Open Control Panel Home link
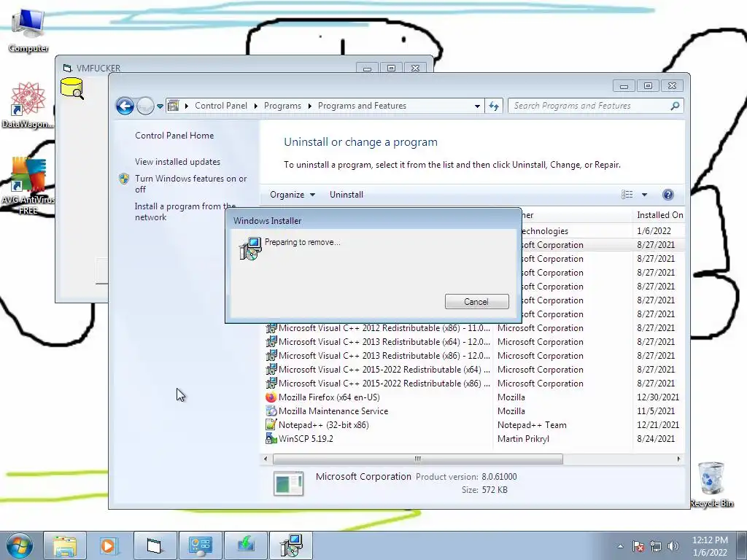The height and width of the screenshot is (560, 747). pyautogui.click(x=174, y=135)
